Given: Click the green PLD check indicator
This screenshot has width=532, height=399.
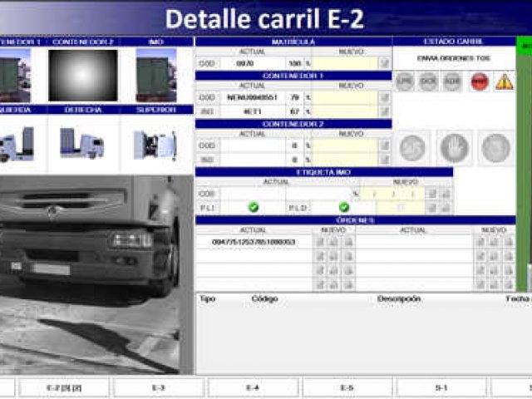Looking at the screenshot, I should [x=343, y=207].
